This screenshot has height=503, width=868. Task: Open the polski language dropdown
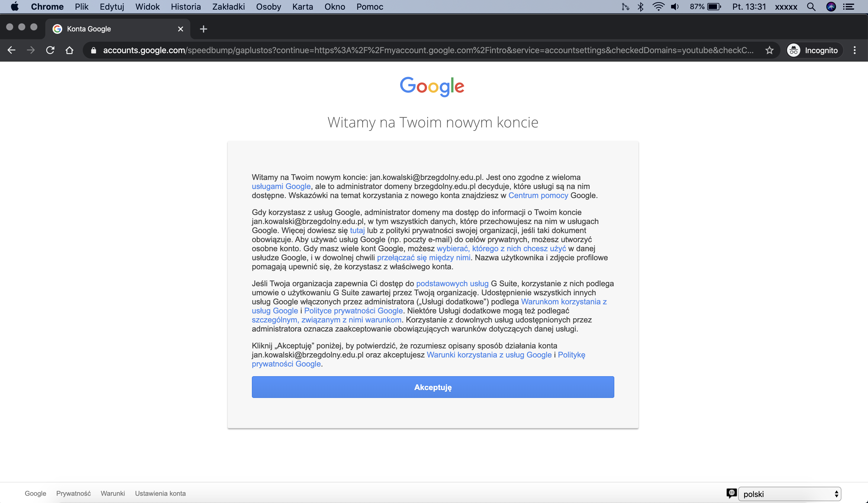click(789, 494)
